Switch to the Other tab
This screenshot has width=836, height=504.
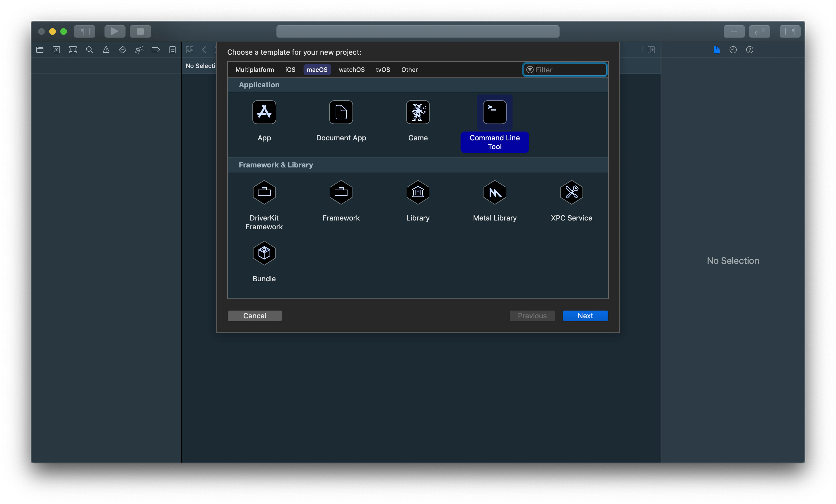point(409,70)
